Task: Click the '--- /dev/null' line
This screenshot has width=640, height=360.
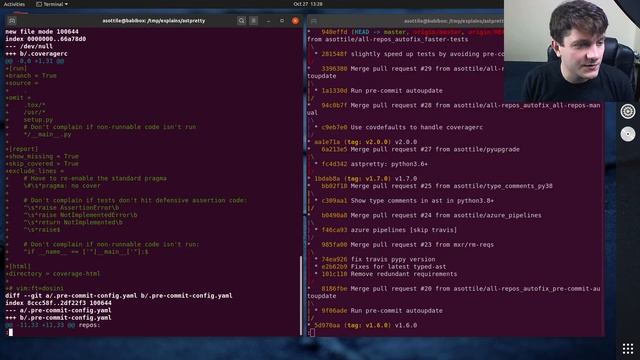Action: (29, 46)
